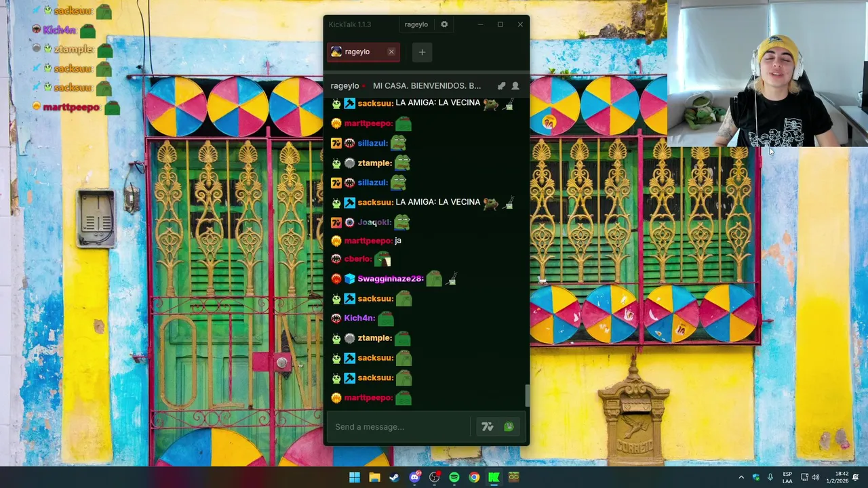This screenshot has height=488, width=868.
Task: Close the rageylo chatroom tab
Action: 391,52
